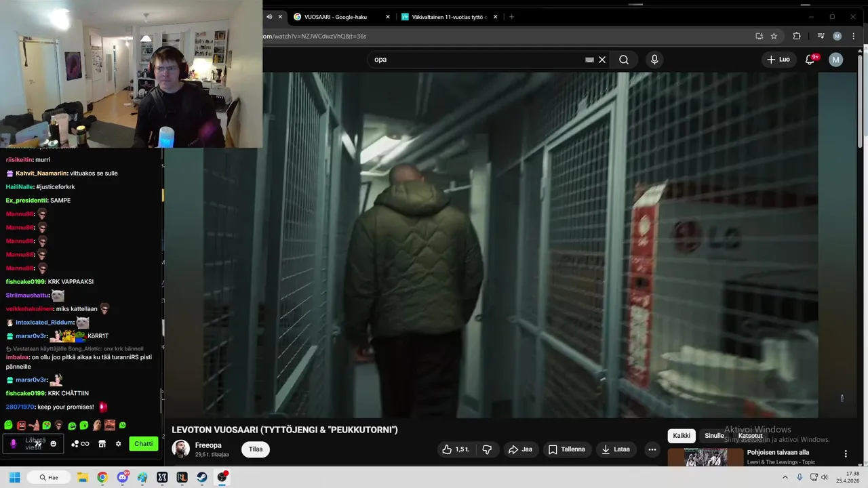Screen dimensions: 868x488
Task: Open File Explorer from taskbar
Action: coord(82,477)
